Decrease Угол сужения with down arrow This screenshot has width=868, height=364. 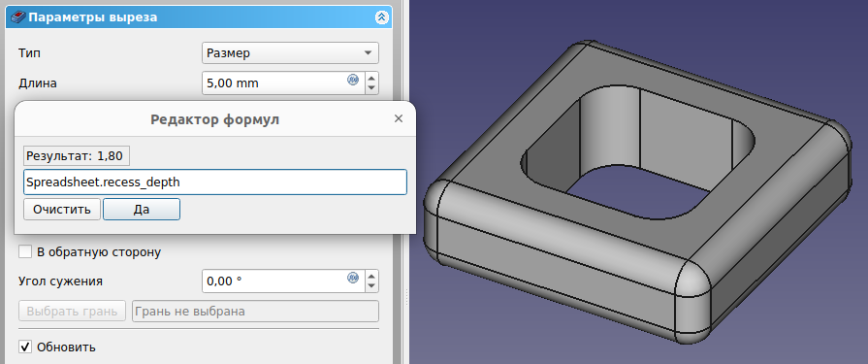372,286
